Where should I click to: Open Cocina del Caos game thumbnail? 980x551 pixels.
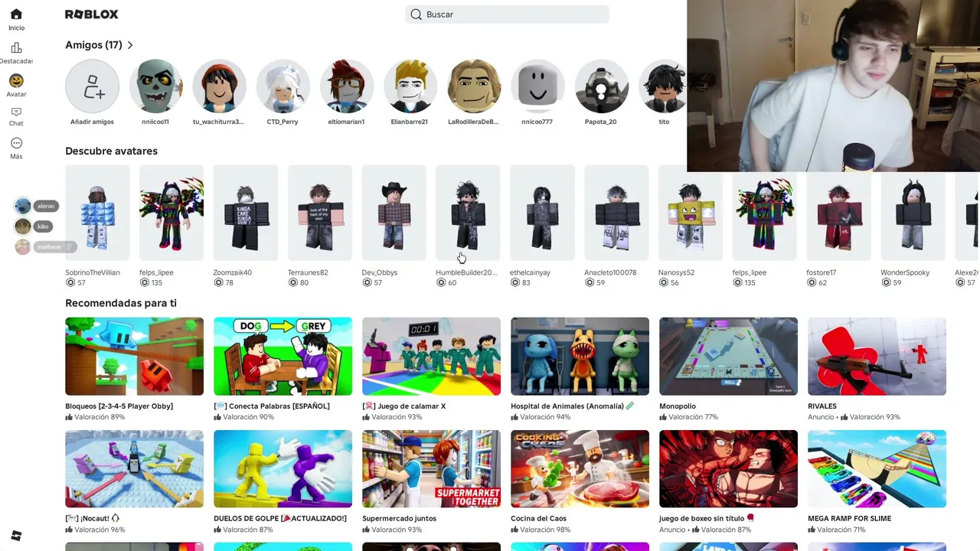580,468
